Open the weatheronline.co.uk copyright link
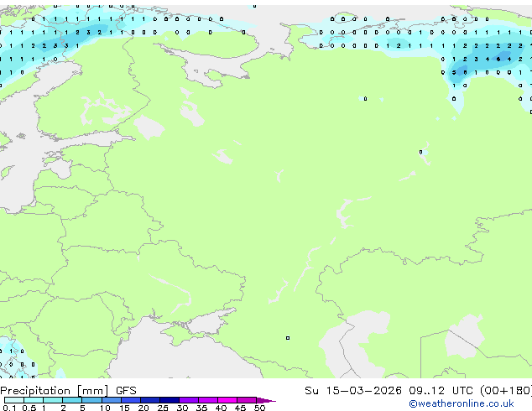 click(x=462, y=403)
